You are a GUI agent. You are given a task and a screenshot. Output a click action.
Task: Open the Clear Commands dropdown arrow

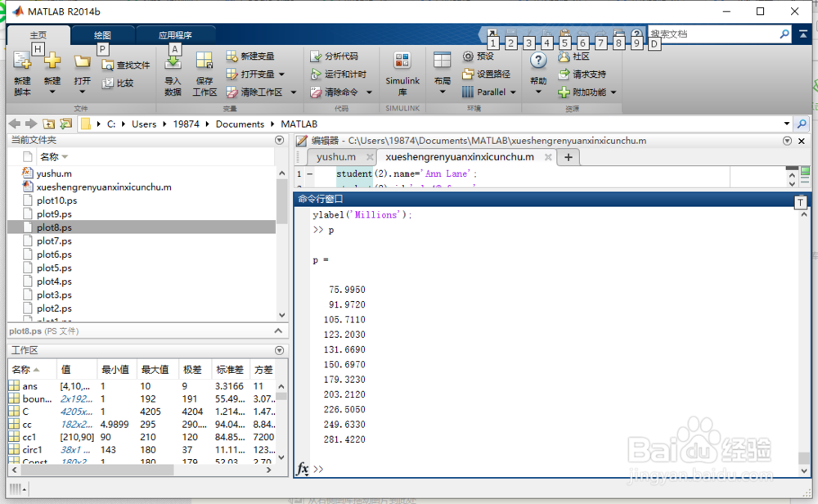tap(369, 92)
